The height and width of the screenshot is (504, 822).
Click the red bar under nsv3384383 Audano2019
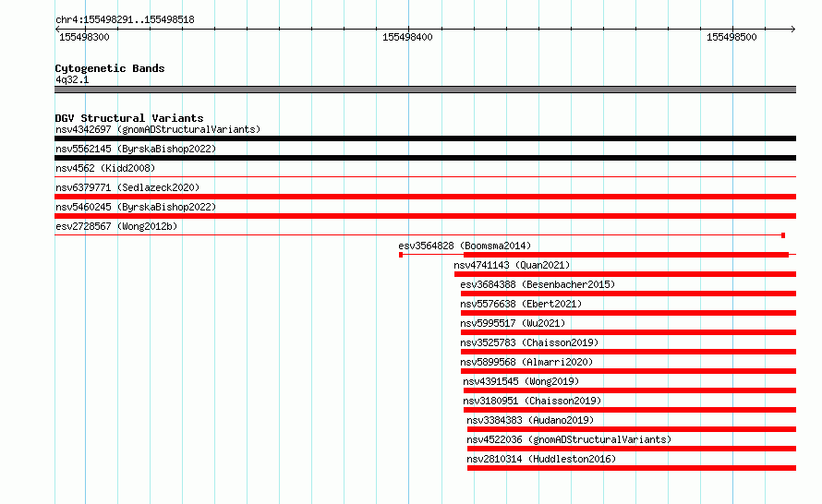pyautogui.click(x=632, y=429)
